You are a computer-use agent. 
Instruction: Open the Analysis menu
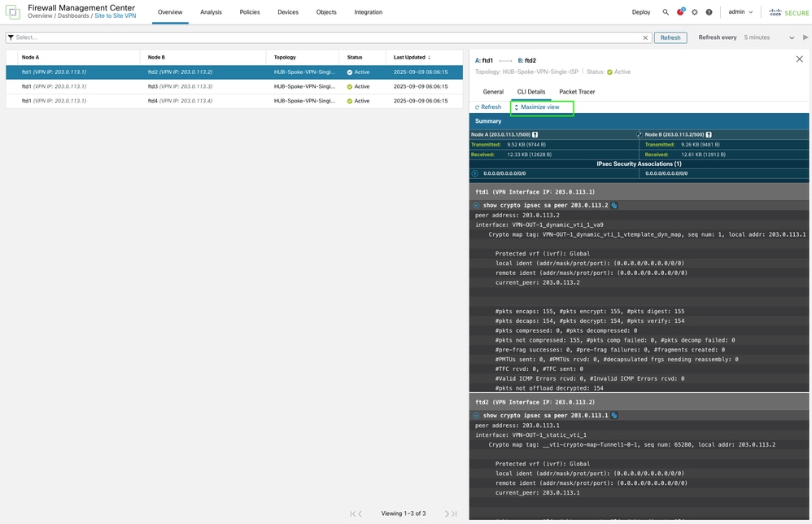point(211,12)
